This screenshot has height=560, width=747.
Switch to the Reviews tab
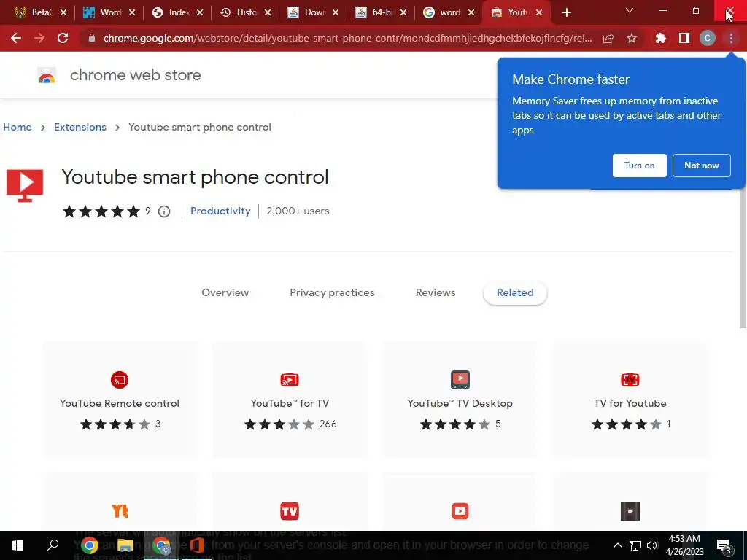pyautogui.click(x=436, y=292)
